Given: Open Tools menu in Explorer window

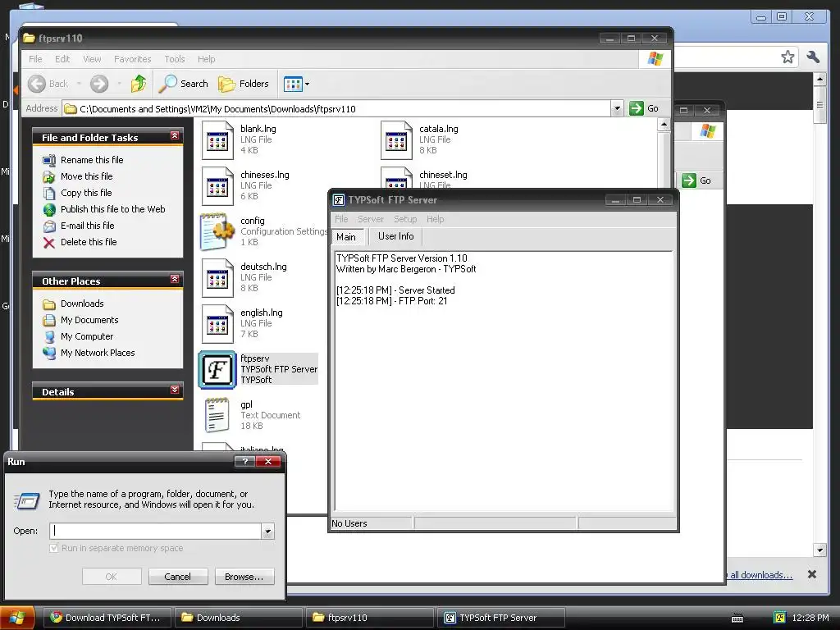Looking at the screenshot, I should [x=175, y=59].
